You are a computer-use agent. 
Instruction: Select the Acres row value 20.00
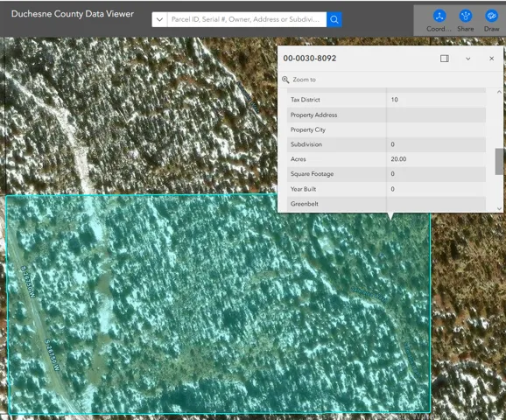coord(398,159)
